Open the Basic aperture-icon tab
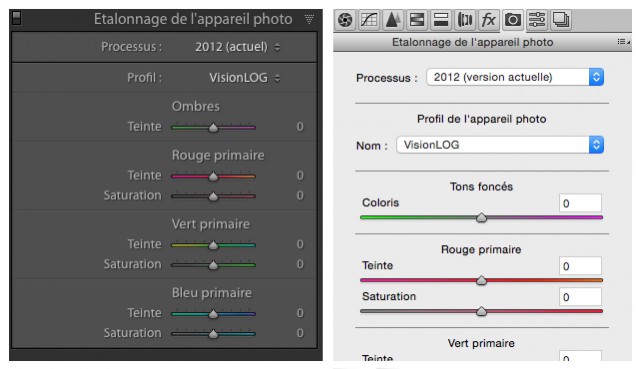The height and width of the screenshot is (369, 641). pyautogui.click(x=345, y=20)
